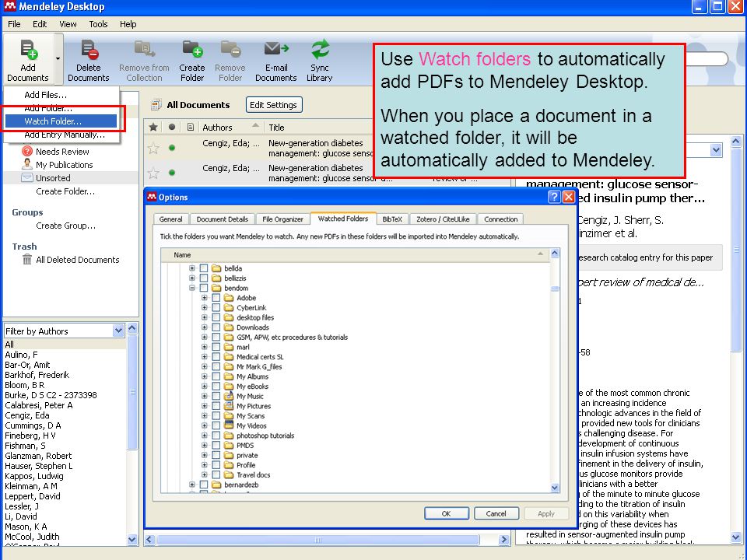
Task: Switch to the Connection tab
Action: 500,219
